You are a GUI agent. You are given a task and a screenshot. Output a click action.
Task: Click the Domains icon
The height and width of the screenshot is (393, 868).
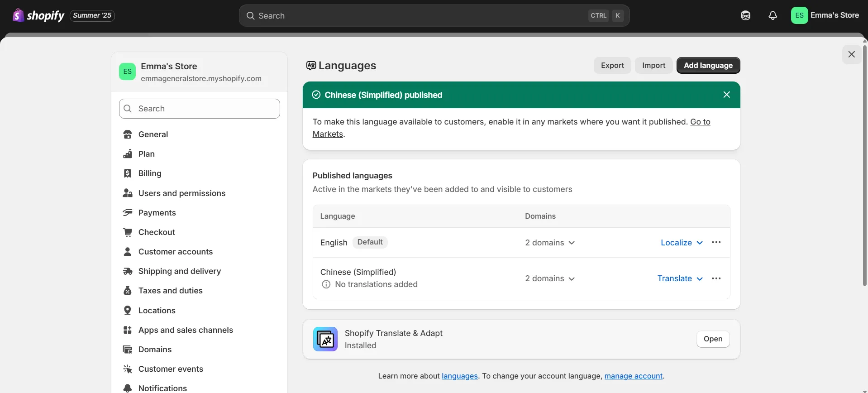pyautogui.click(x=128, y=350)
